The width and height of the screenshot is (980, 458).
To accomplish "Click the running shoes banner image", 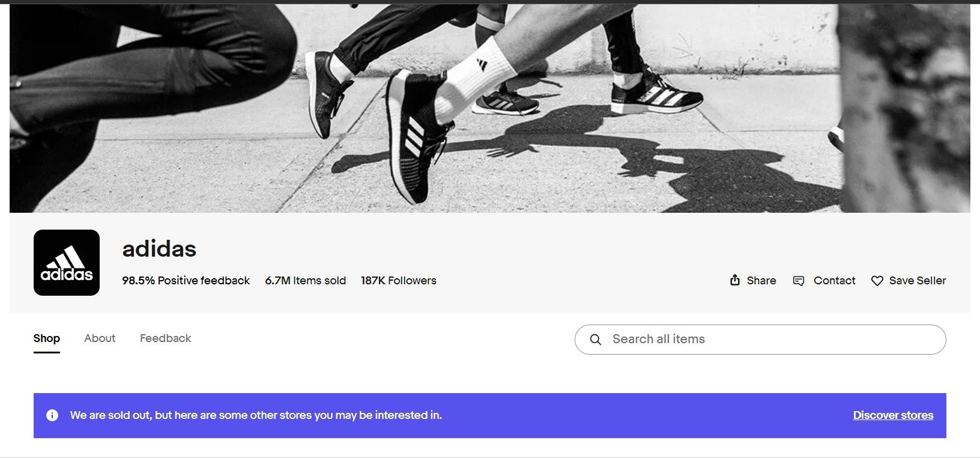I will point(489,108).
